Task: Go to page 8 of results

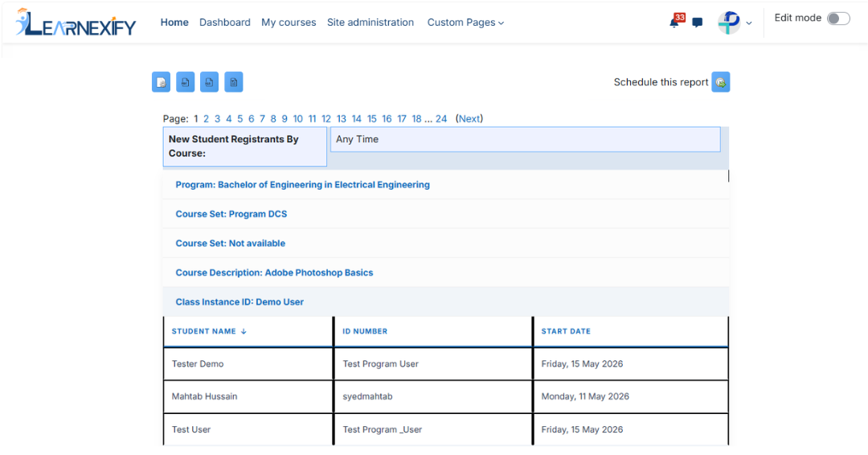Action: [273, 119]
